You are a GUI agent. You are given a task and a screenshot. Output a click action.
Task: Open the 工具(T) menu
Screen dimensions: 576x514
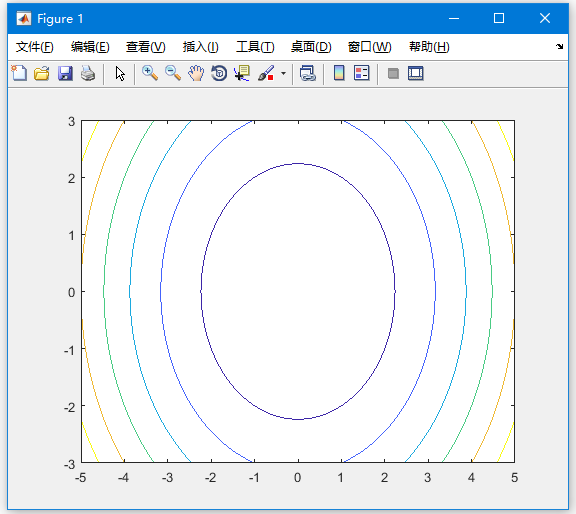255,47
